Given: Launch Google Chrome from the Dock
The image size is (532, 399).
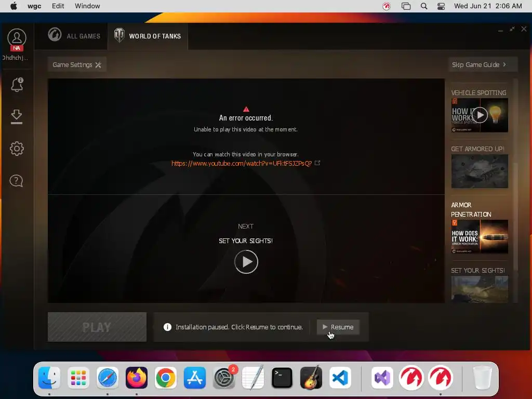Looking at the screenshot, I should 166,378.
